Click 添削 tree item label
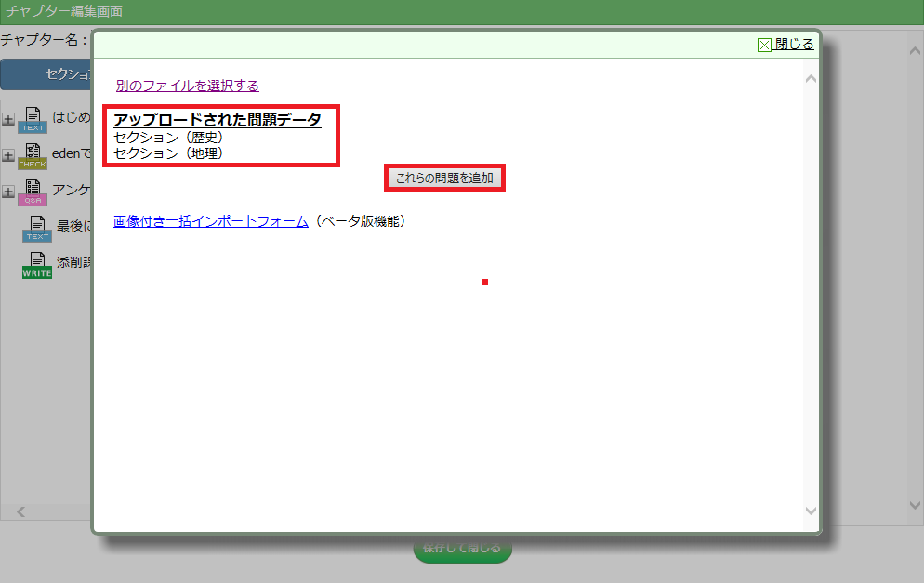Image resolution: width=924 pixels, height=584 pixels. tap(73, 262)
